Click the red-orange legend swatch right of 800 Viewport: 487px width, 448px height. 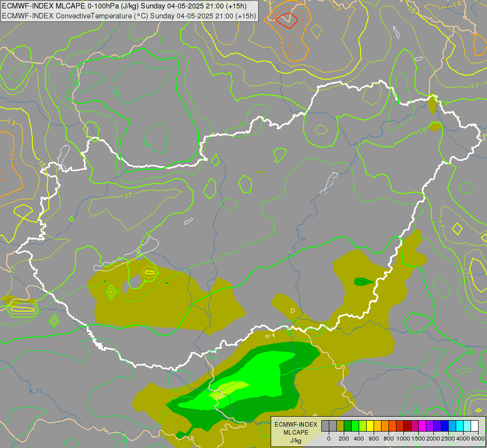[x=392, y=426]
